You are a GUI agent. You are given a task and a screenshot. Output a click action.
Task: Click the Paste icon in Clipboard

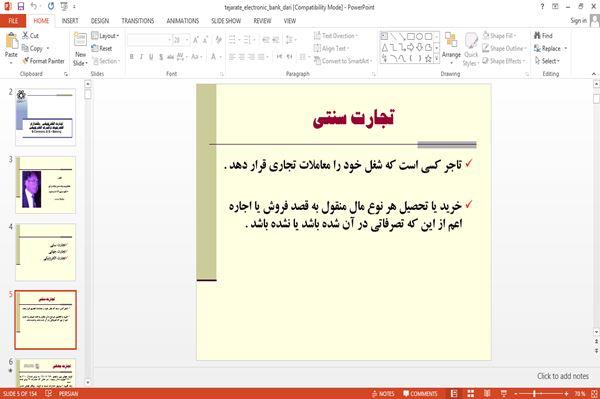click(11, 45)
